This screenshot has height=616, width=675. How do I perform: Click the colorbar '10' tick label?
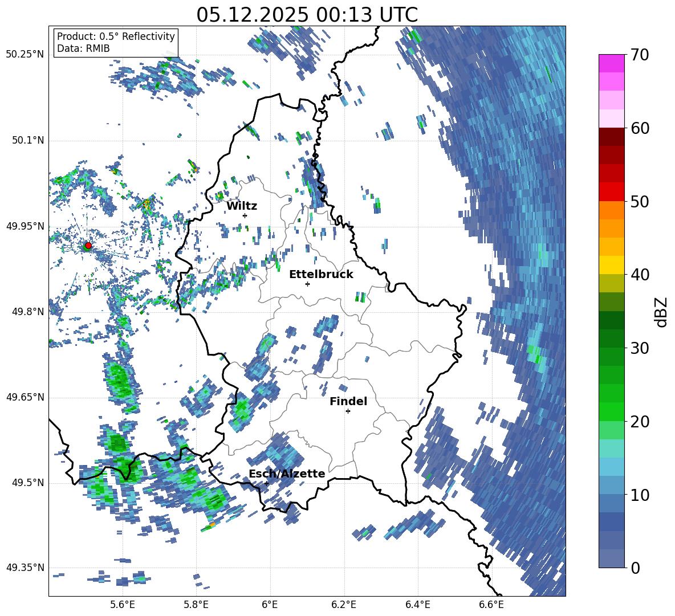pos(640,495)
